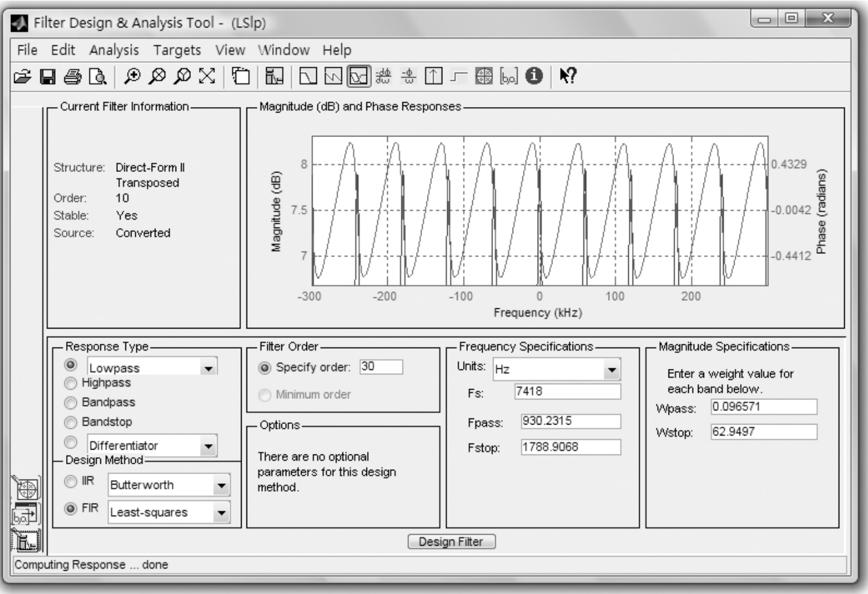This screenshot has height=594, width=868.
Task: Choose the Bandstop radio button
Action: pos(71,422)
